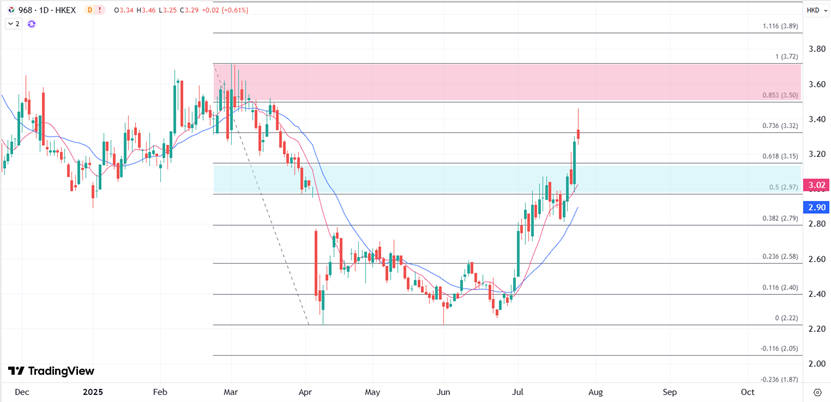Select the -0.116 (2.05) Fibonacci level label
The width and height of the screenshot is (831, 402).
[780, 349]
